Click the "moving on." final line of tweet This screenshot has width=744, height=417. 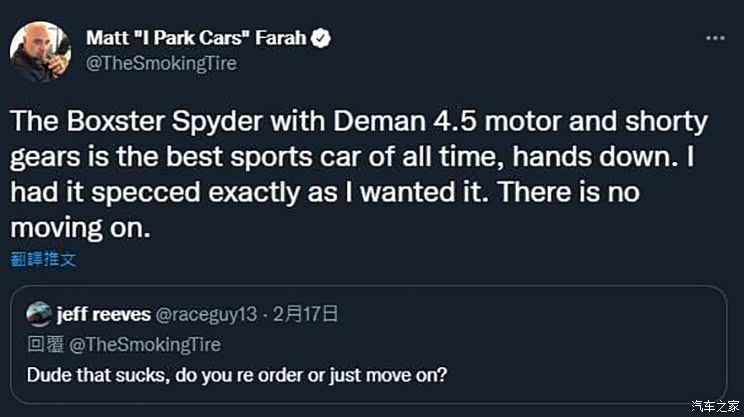tap(80, 228)
